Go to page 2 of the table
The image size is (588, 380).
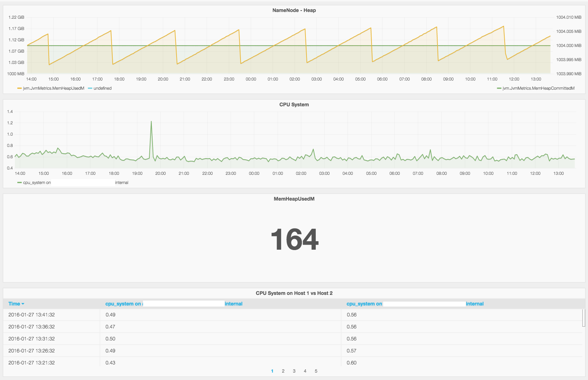pos(283,371)
